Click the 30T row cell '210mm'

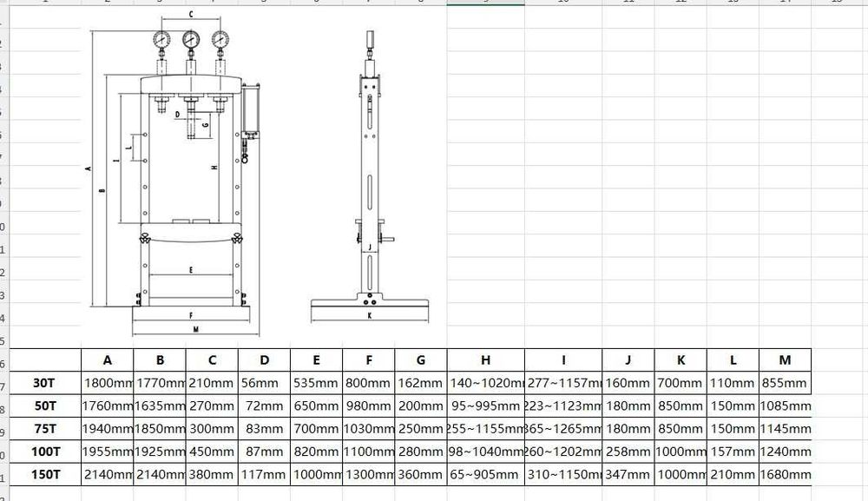click(212, 383)
